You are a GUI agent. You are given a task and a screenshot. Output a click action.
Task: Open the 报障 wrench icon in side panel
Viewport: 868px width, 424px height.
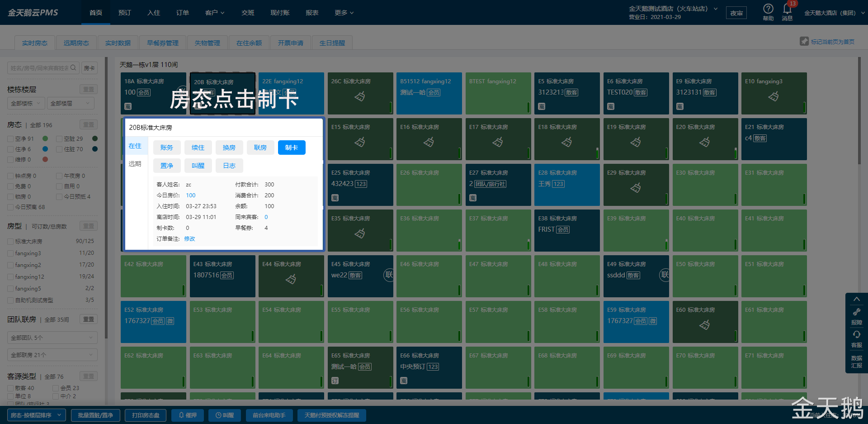coord(857,312)
